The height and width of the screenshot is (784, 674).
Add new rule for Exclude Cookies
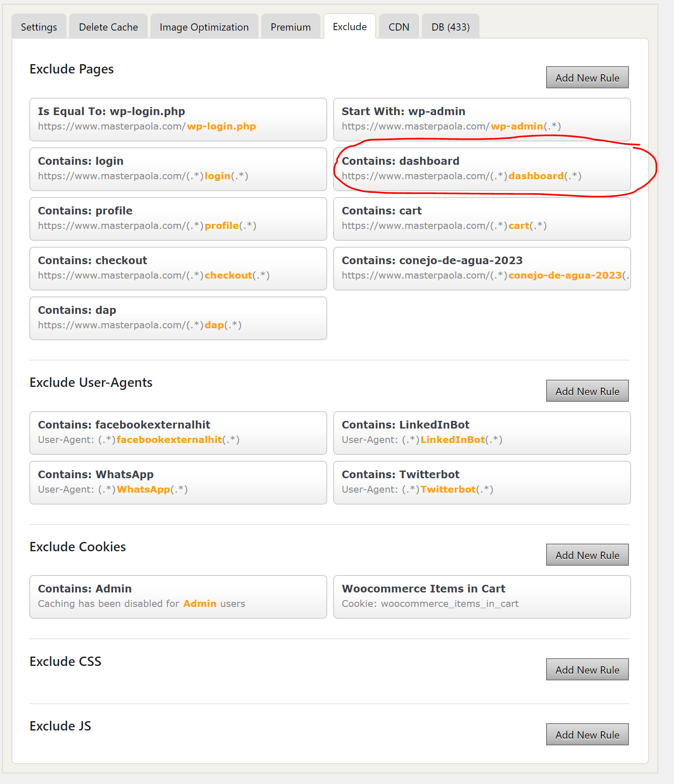587,555
